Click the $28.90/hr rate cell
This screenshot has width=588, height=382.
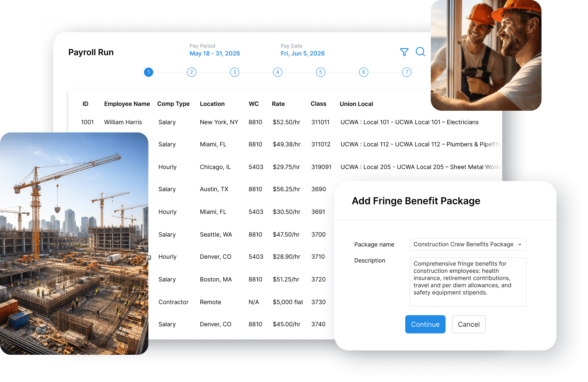pyautogui.click(x=287, y=257)
